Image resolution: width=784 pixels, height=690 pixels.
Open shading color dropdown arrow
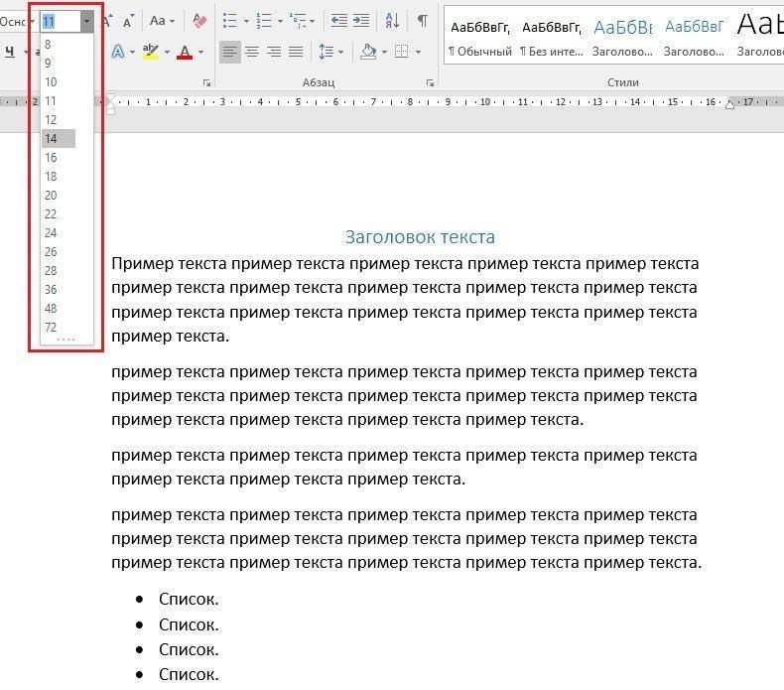[384, 52]
